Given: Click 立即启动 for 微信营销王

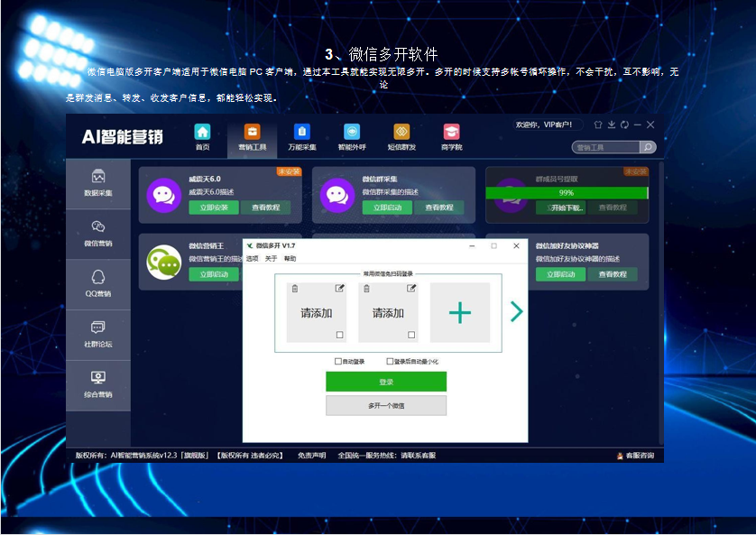Looking at the screenshot, I should [x=214, y=274].
